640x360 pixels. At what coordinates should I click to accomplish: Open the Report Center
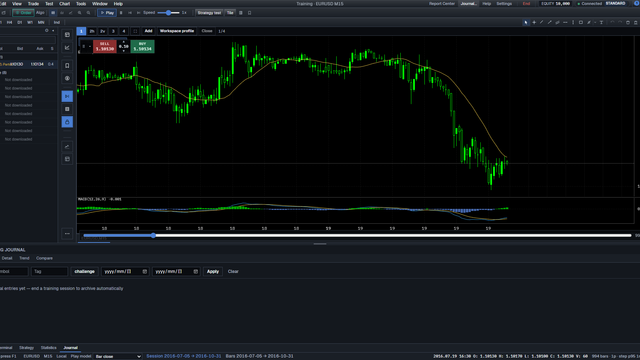pos(442,4)
